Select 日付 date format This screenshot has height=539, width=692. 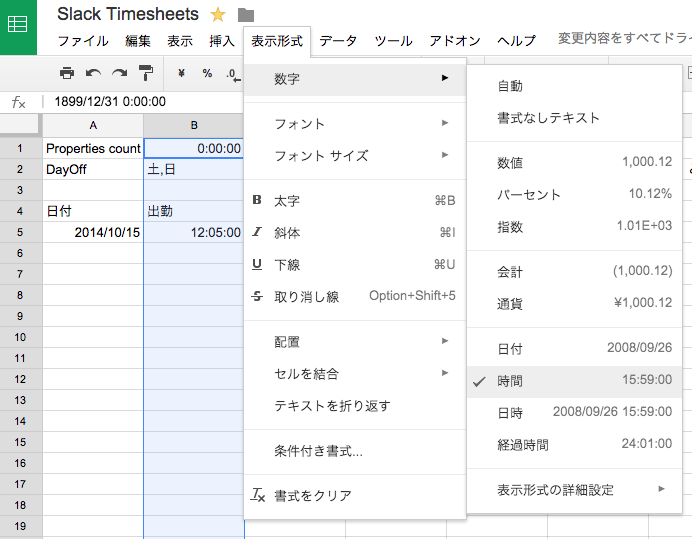[x=575, y=349]
